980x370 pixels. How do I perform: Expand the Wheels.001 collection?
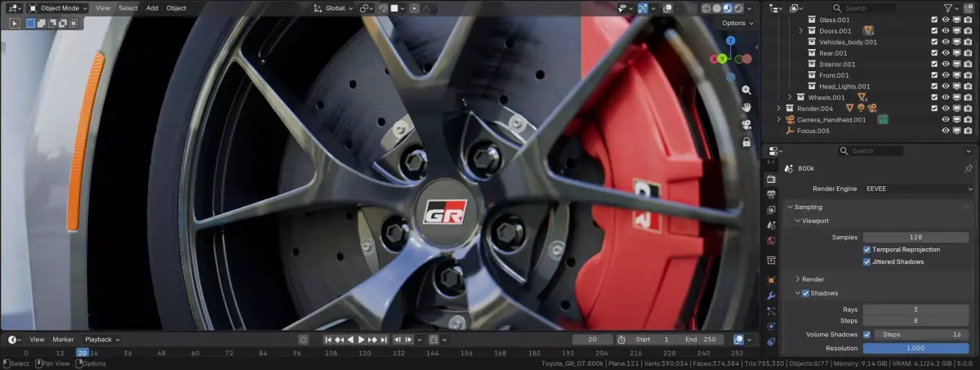(790, 97)
